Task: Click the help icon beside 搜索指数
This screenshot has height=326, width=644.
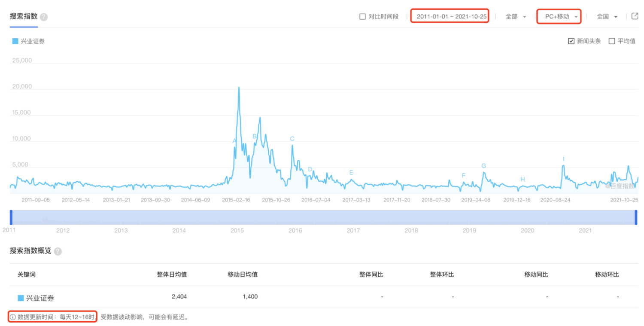Action: pos(44,17)
